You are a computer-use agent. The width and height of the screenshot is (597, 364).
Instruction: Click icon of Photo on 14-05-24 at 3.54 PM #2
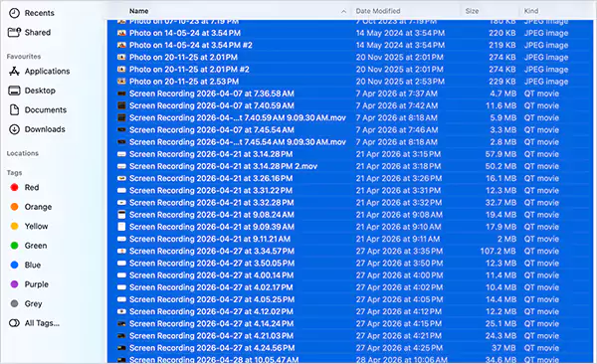(x=121, y=46)
